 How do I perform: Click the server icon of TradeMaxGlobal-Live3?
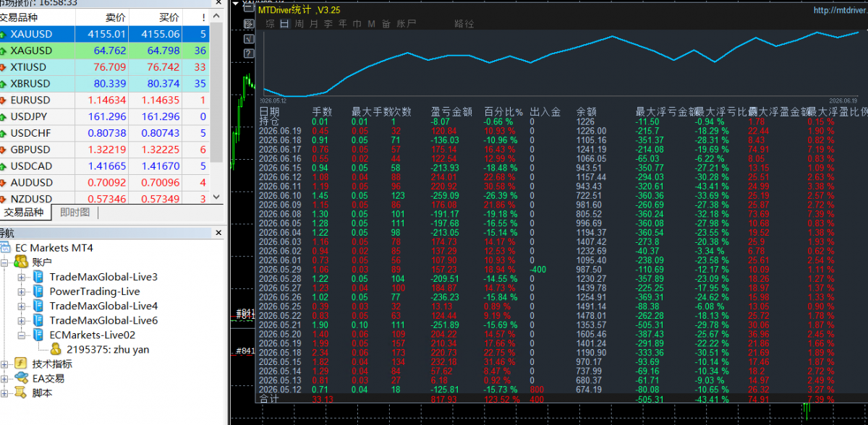pos(38,277)
